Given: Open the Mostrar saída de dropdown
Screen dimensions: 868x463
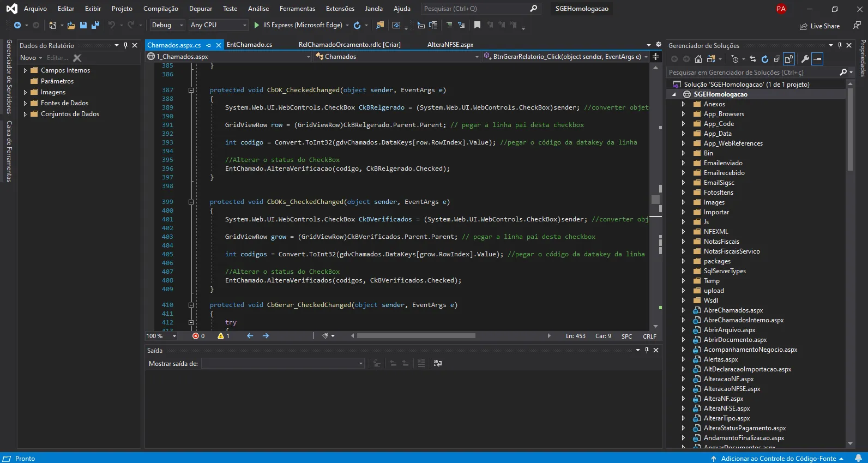Looking at the screenshot, I should click(x=283, y=363).
